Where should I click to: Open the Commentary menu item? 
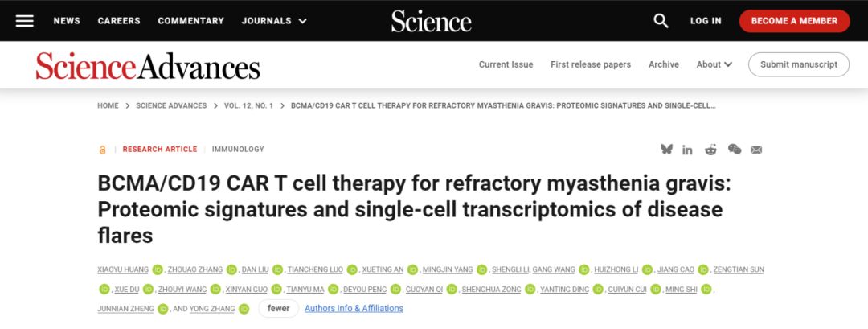(x=190, y=21)
